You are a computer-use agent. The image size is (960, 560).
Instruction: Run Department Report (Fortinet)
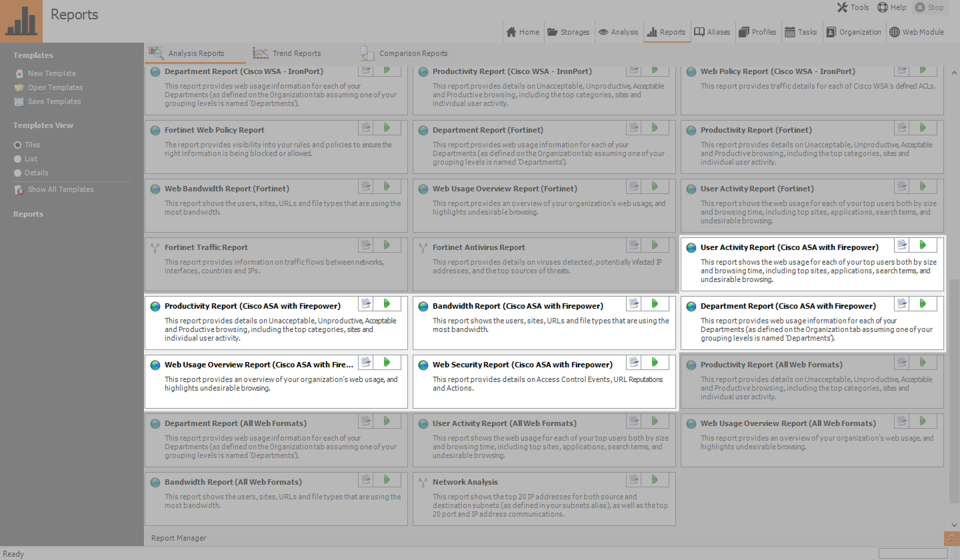[655, 128]
